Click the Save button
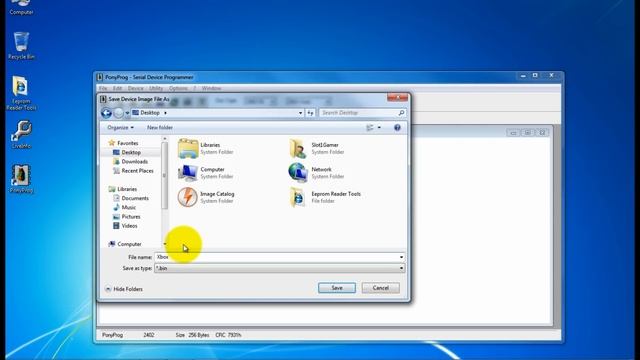This screenshot has height=360, width=640. [x=337, y=288]
